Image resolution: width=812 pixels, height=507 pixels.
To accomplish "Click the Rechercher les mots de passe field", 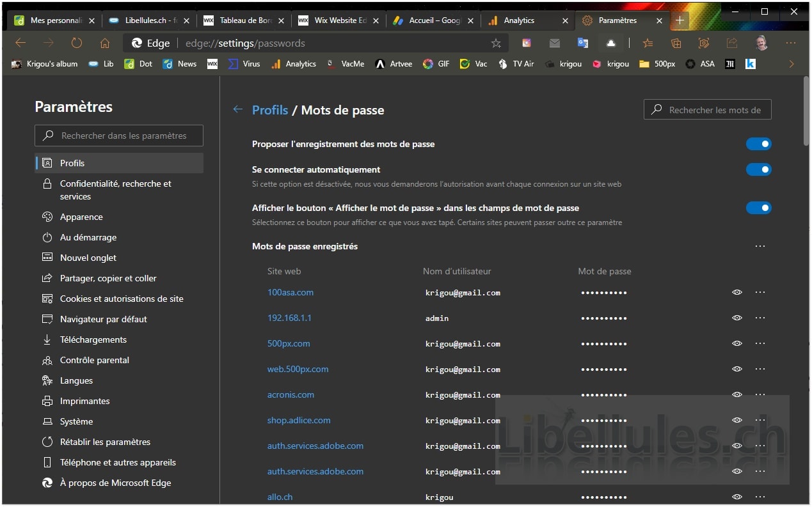I will 707,110.
